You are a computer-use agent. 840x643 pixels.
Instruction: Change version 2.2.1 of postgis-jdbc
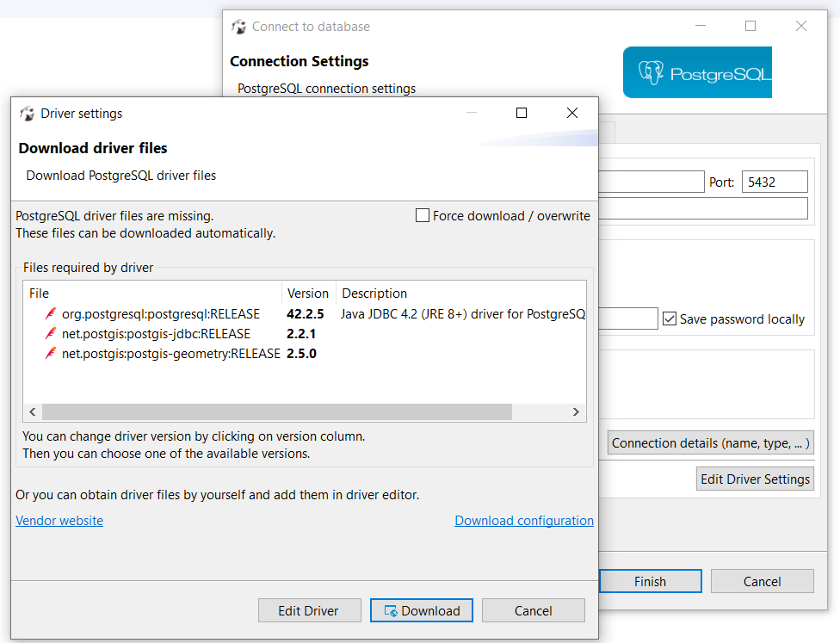click(x=301, y=334)
